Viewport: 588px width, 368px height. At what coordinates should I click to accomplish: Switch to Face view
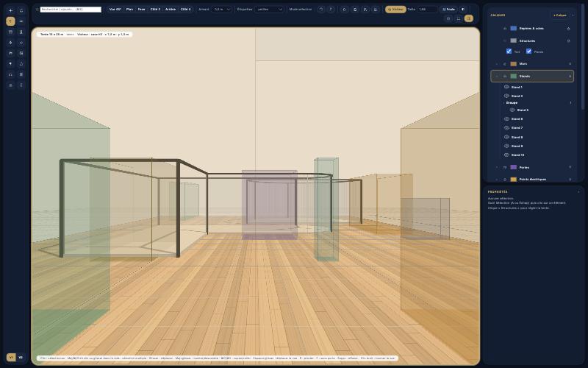coord(141,10)
